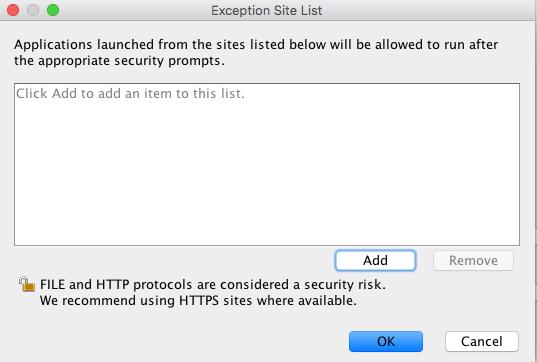Click the word FILE beside the padlock
This screenshot has width=537, height=362.
click(x=52, y=285)
